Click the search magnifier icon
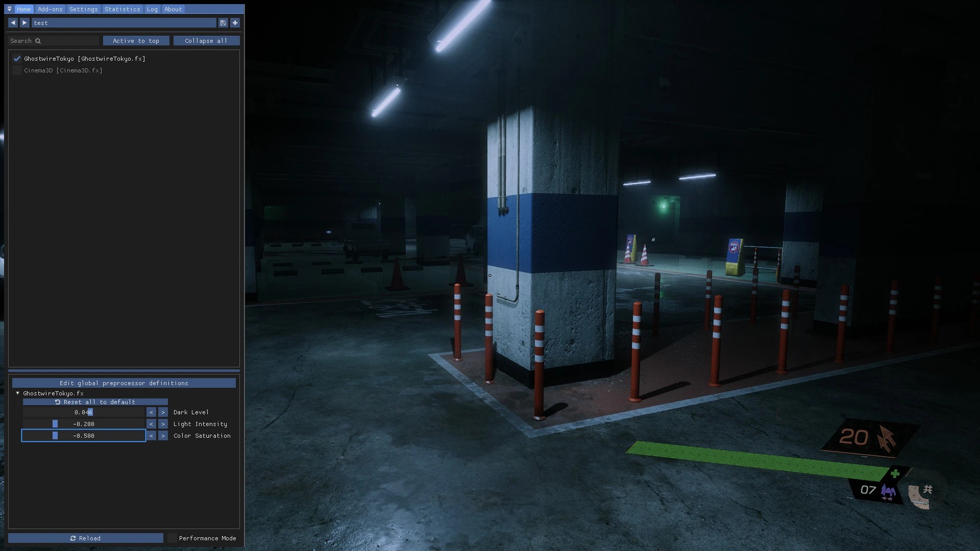980x551 pixels. pos(38,41)
